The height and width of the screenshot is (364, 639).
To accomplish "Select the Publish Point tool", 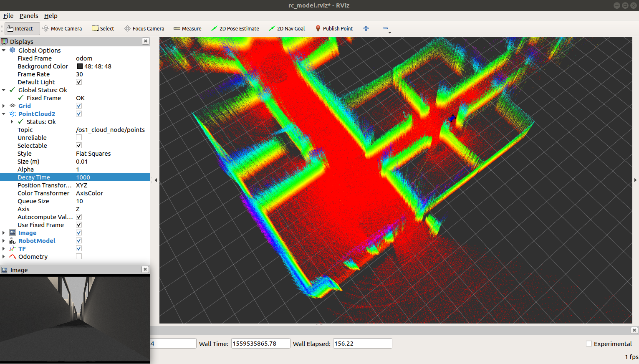I will pyautogui.click(x=334, y=28).
